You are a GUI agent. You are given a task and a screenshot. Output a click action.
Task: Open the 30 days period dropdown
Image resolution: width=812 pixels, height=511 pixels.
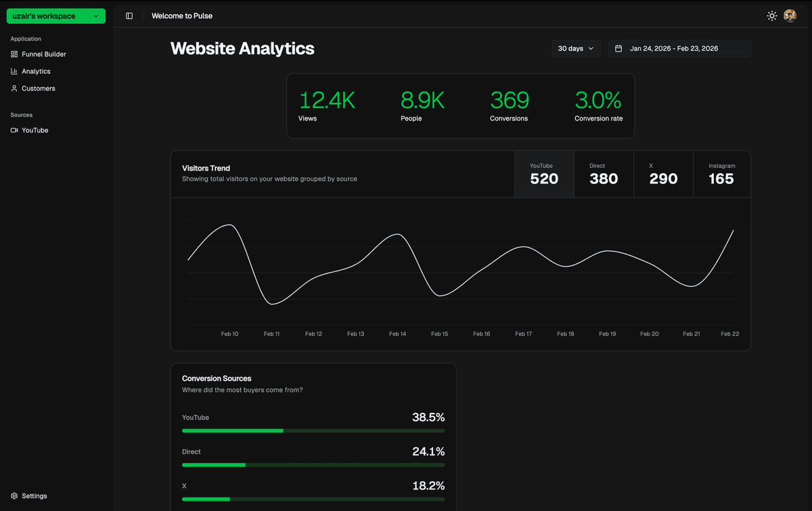coord(576,49)
